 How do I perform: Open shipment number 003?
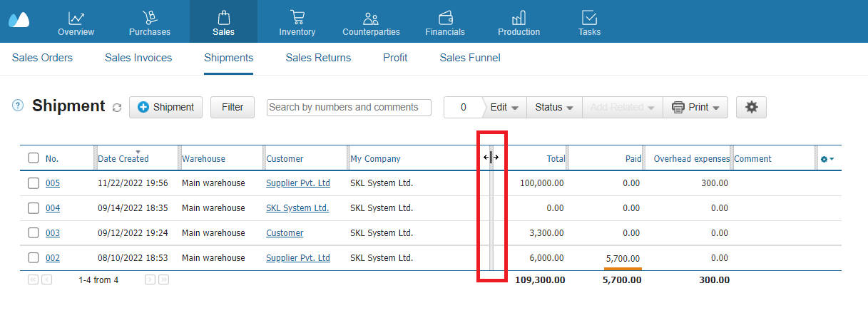point(53,233)
